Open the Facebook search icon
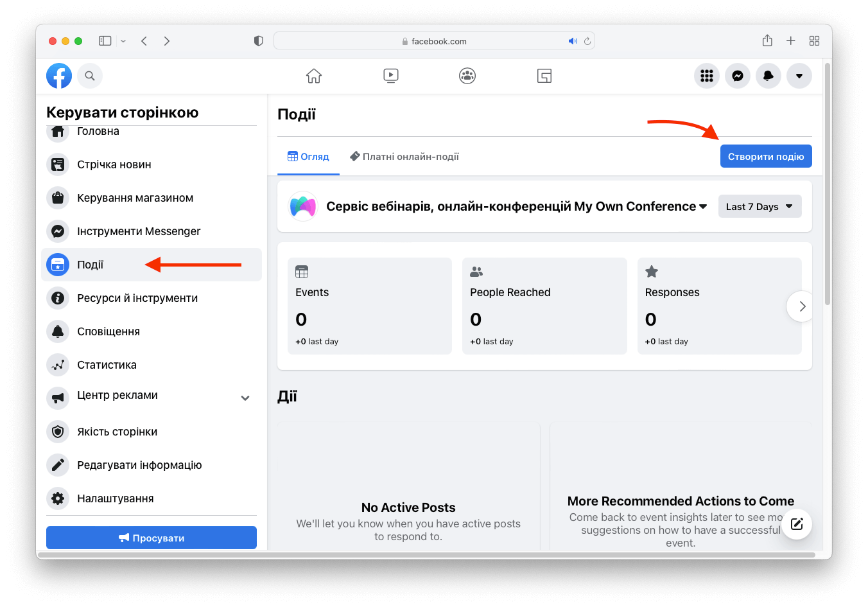The width and height of the screenshot is (868, 607). (90, 76)
